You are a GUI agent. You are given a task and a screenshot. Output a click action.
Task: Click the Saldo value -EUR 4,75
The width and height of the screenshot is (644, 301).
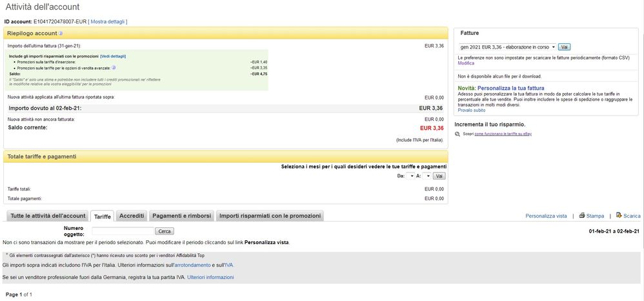(x=259, y=74)
